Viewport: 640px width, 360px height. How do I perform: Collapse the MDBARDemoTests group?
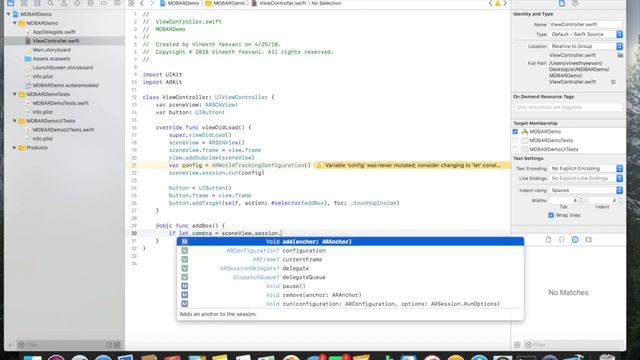15,94
